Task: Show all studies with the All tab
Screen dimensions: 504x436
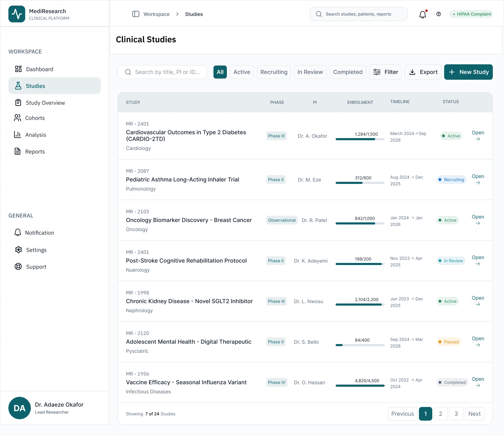Action: (220, 72)
